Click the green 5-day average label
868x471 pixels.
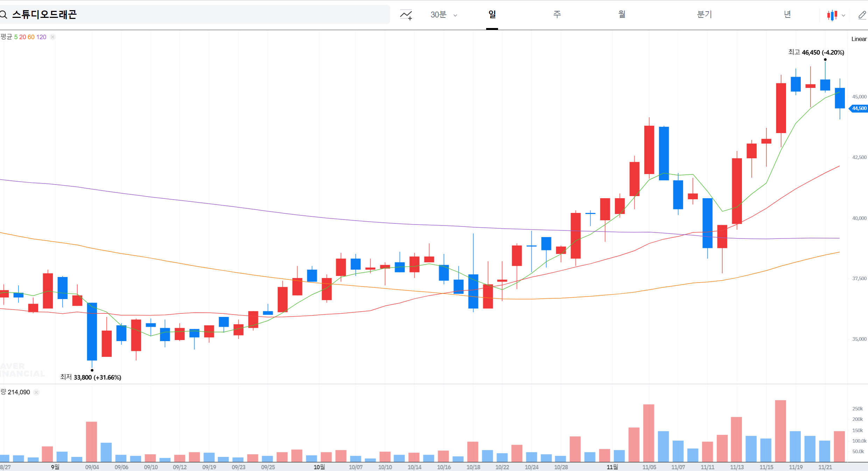pyautogui.click(x=16, y=37)
